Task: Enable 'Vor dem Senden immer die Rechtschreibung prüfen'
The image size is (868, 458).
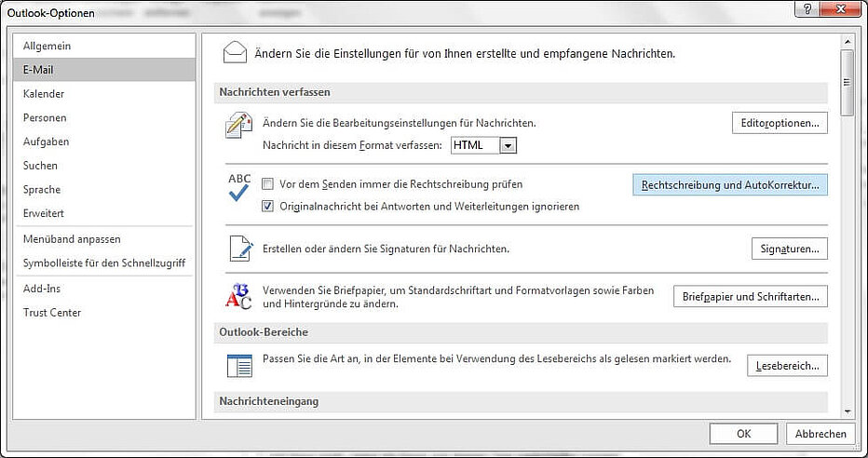Action: 268,184
